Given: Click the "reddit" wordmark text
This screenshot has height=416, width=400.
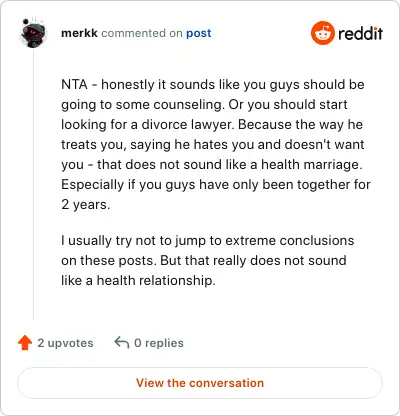Looking at the screenshot, I should pos(360,33).
